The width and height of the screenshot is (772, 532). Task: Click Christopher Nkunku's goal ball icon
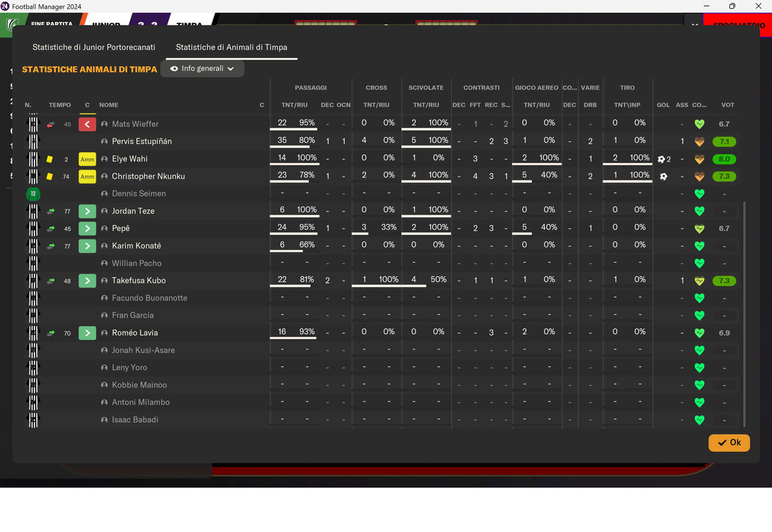click(664, 176)
